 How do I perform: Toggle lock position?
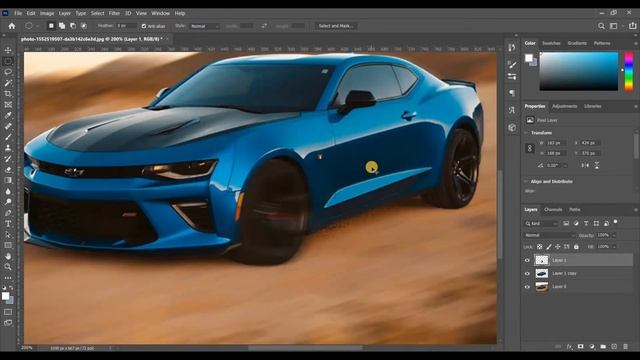click(558, 247)
